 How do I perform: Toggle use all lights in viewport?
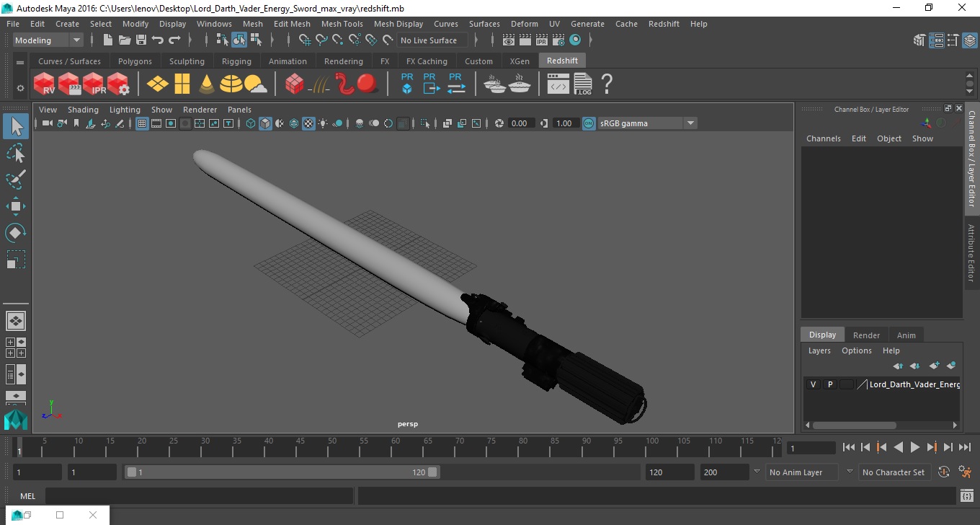tap(323, 123)
